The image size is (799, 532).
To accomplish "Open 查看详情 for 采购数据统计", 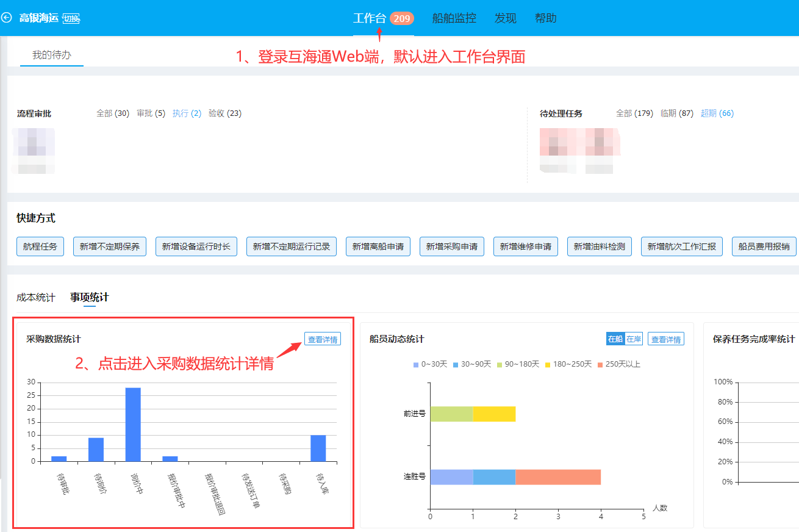I will click(x=323, y=339).
